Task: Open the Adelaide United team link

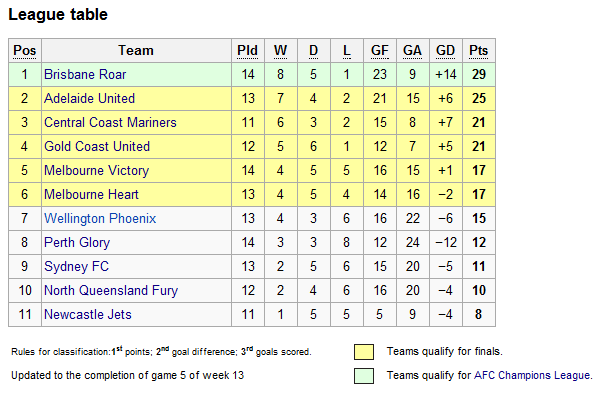Action: coord(90,98)
